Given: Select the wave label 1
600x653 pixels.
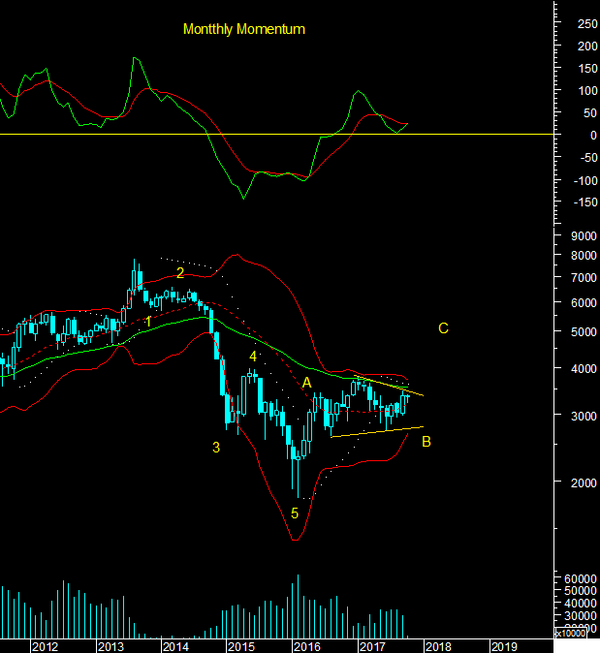Looking at the screenshot, I should (147, 321).
